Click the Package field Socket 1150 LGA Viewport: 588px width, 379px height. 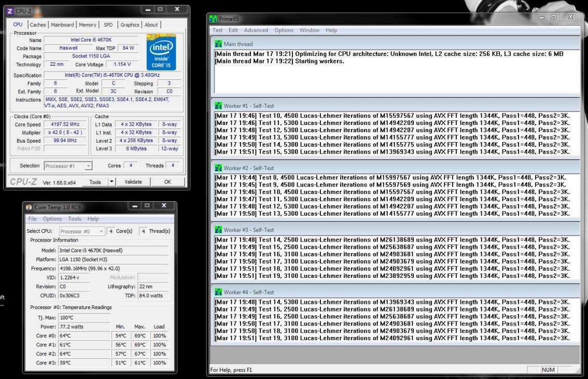point(91,56)
